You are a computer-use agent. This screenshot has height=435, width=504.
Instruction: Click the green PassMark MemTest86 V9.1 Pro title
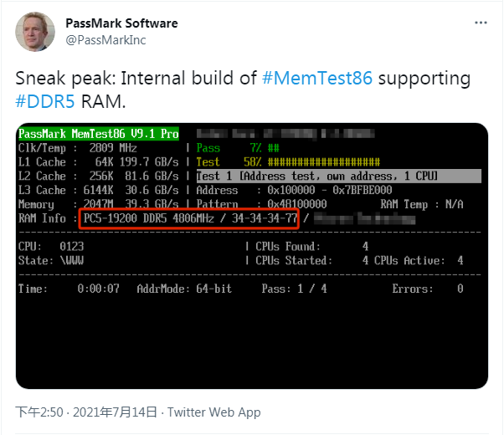click(x=99, y=134)
